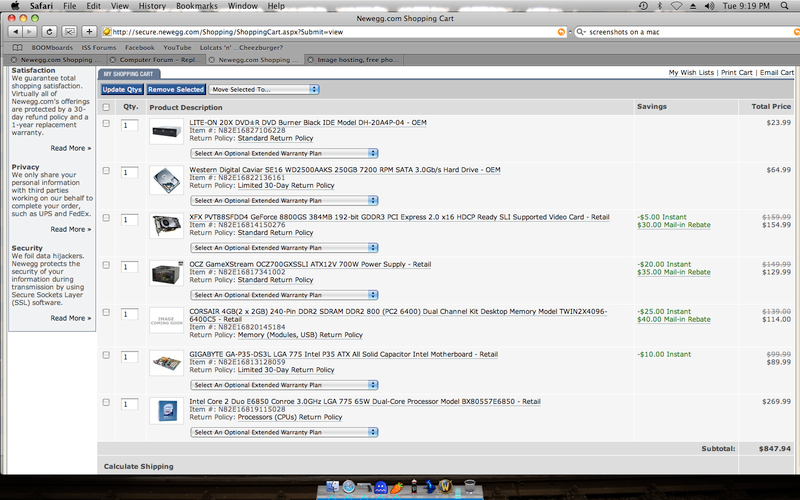Check the CORSAIR 4GB memory item checkbox
800x500 pixels.
click(106, 312)
